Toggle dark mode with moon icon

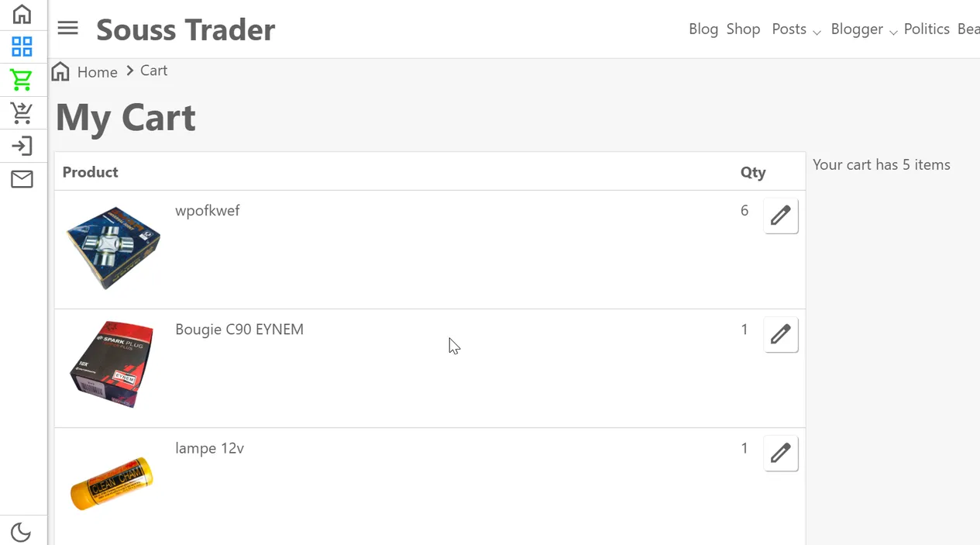[21, 532]
